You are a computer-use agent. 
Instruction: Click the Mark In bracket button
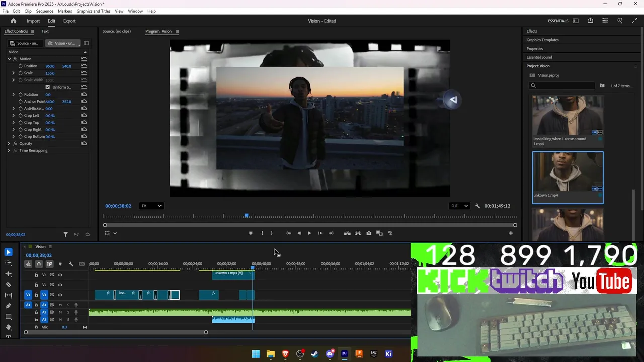[262, 233]
